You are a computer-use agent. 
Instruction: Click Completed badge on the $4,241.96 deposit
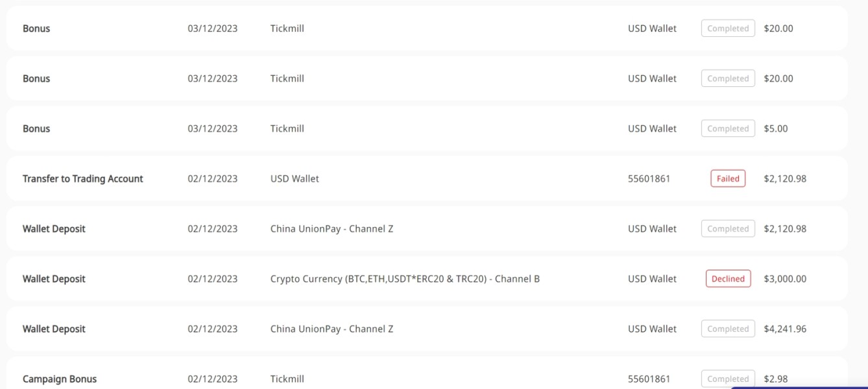tap(728, 329)
